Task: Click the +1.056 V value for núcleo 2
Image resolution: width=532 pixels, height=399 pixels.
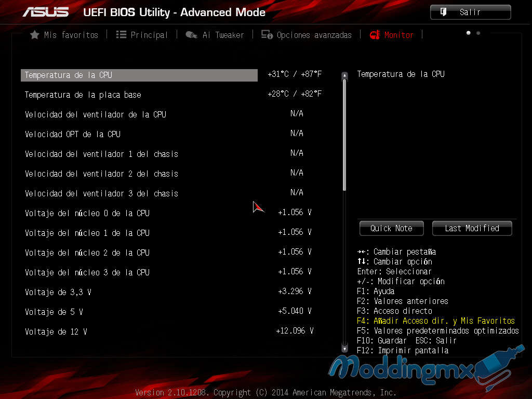Action: click(295, 251)
